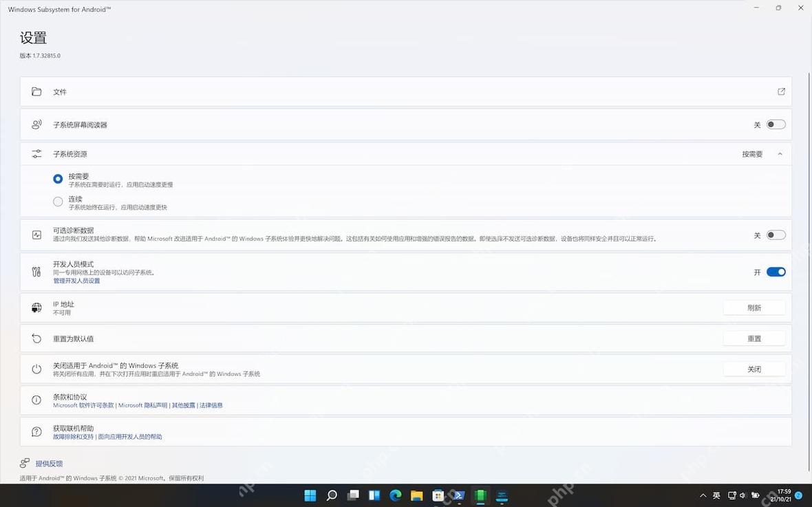
Task: Click the 子系统屏幕阅读器 icon
Action: tap(36, 125)
